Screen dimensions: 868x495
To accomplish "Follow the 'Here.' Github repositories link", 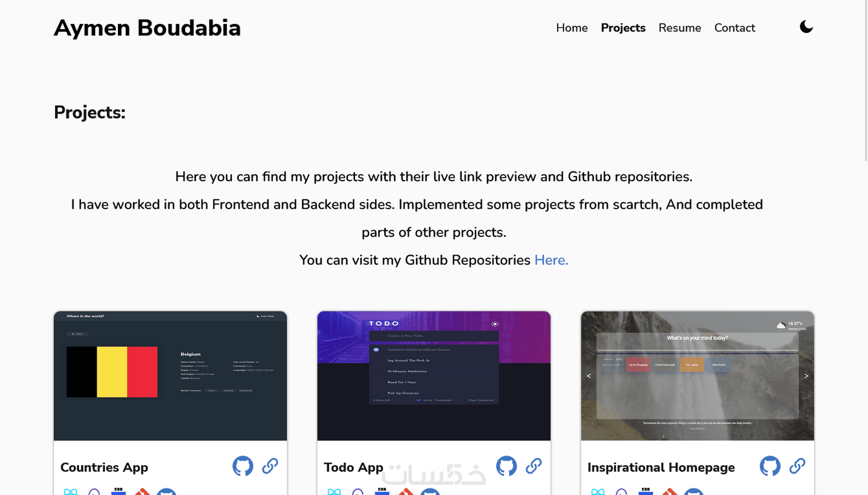I will point(551,260).
